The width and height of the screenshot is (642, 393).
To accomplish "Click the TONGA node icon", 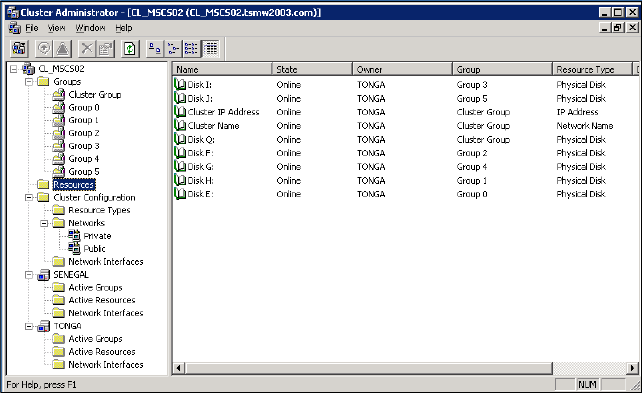I will [43, 326].
